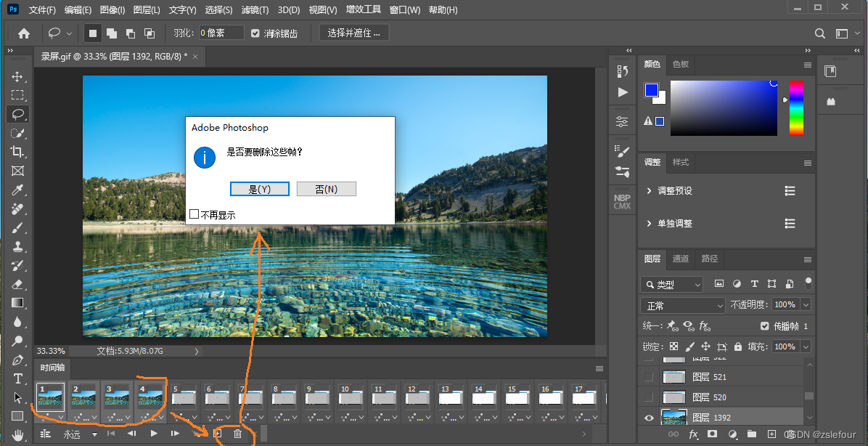Show 图层 521 visibility box
Viewport: 868px width, 446px height.
(x=649, y=377)
